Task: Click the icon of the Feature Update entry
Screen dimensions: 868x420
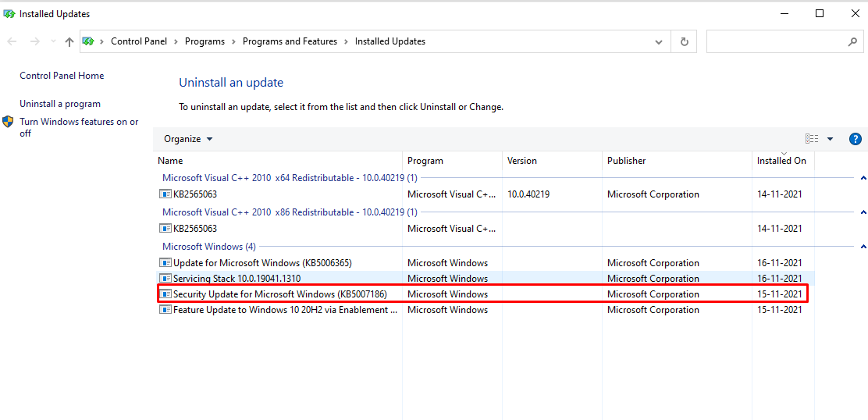Action: [x=165, y=310]
